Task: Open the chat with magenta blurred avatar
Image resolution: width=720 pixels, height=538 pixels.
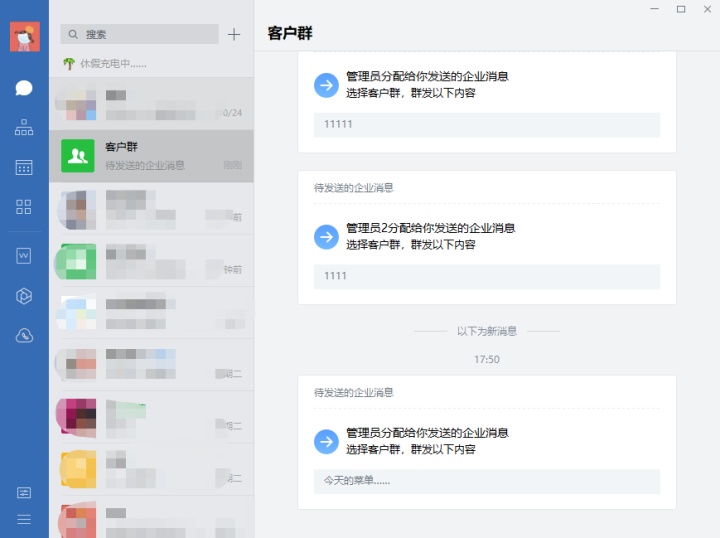Action: coord(152,417)
